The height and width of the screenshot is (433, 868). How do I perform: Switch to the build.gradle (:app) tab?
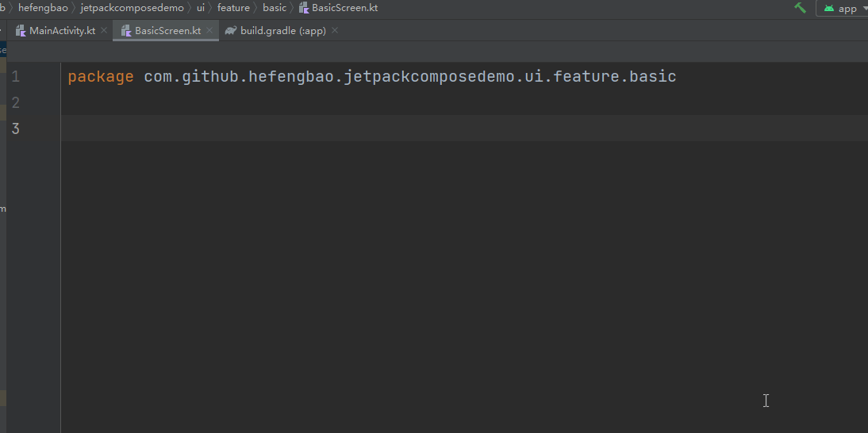pos(282,31)
